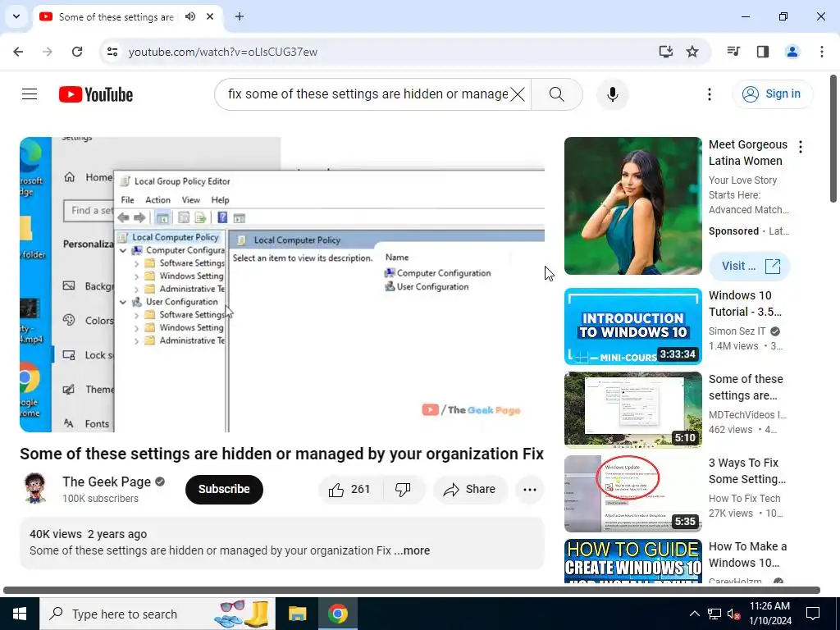The image size is (840, 630).
Task: Click the Windows taskbar search box
Action: 157,614
